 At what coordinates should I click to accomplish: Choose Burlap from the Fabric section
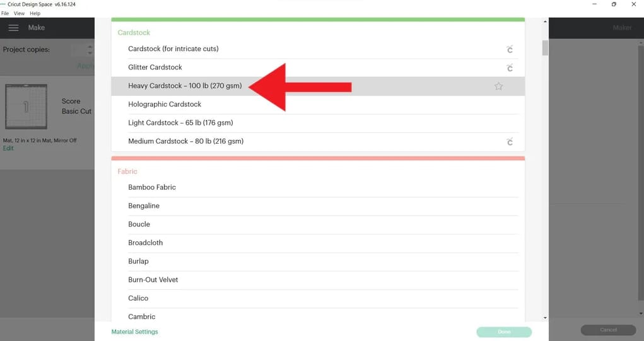tap(138, 261)
